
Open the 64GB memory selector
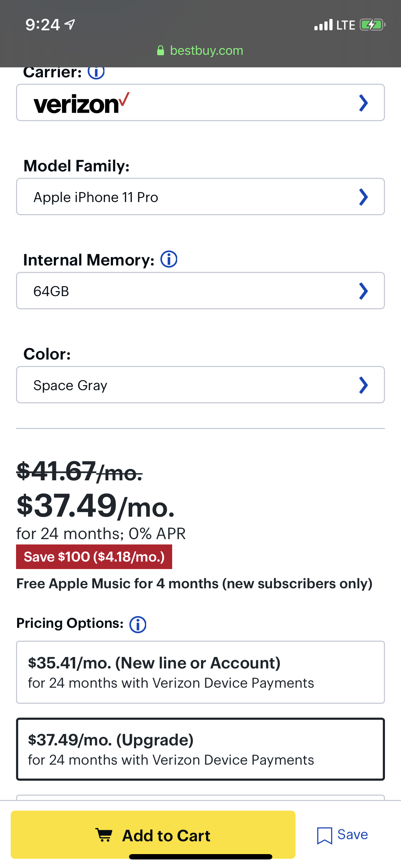tap(200, 291)
